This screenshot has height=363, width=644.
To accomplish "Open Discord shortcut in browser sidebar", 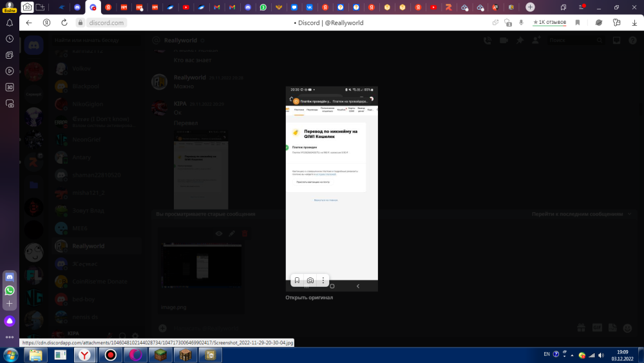I will (x=10, y=277).
